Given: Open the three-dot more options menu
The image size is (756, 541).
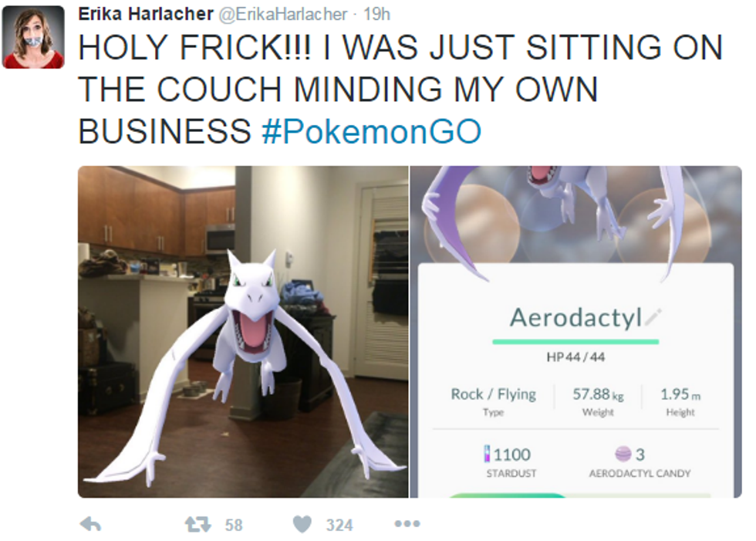Looking at the screenshot, I should point(407,524).
